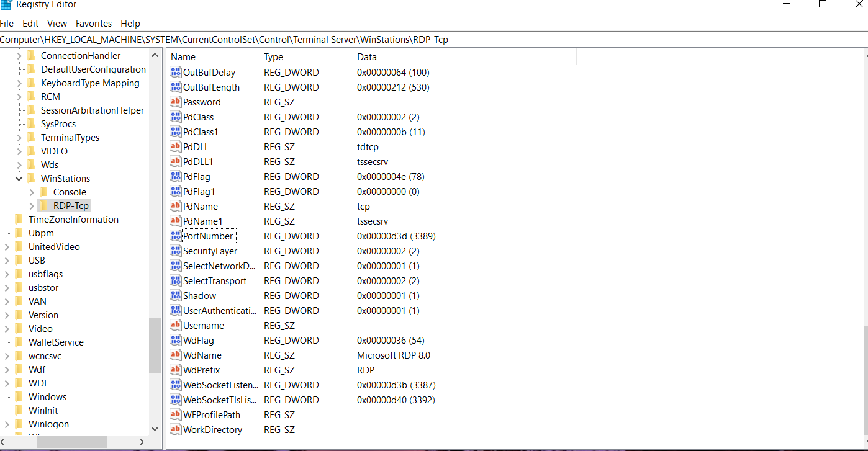Image resolution: width=868 pixels, height=451 pixels.
Task: Click the PortNumber DWORD value icon
Action: pyautogui.click(x=176, y=236)
